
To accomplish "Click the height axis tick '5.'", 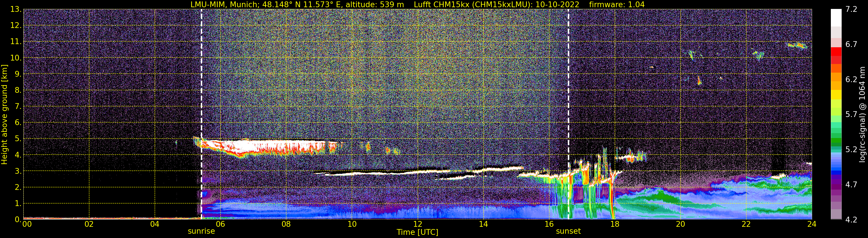I will 18,139.
